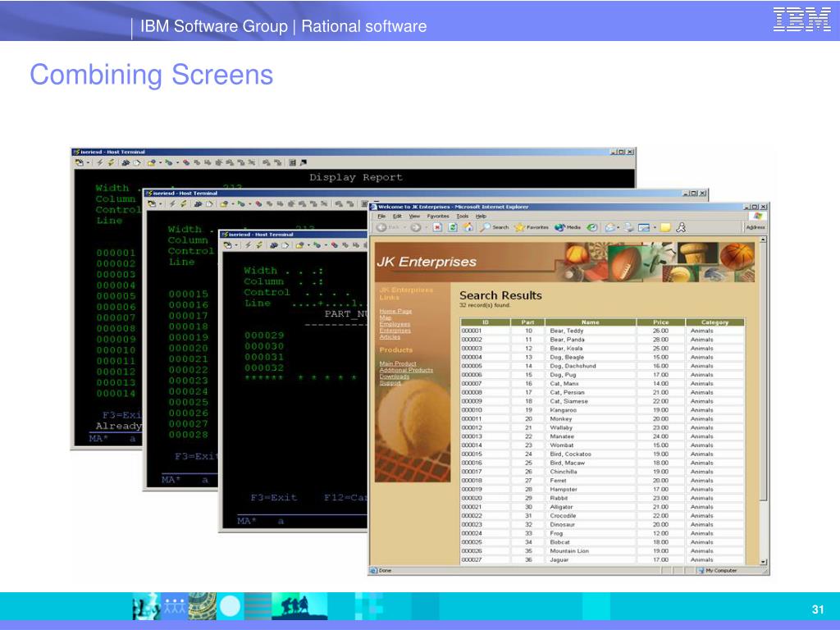Open dropdown beside green icon in rearmost terminal
This screenshot has height=630, width=840.
[x=177, y=162]
